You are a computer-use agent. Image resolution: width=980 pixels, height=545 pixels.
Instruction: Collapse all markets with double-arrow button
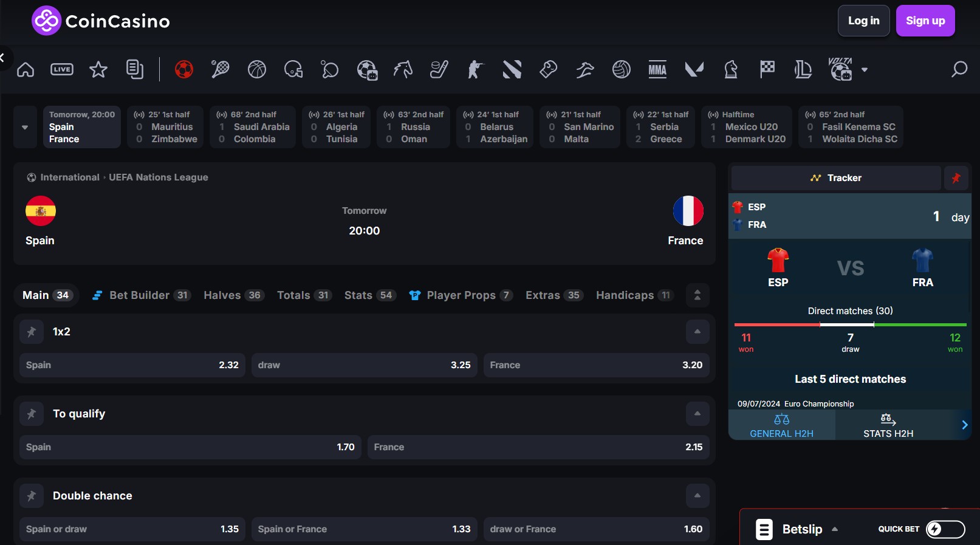[x=697, y=295]
